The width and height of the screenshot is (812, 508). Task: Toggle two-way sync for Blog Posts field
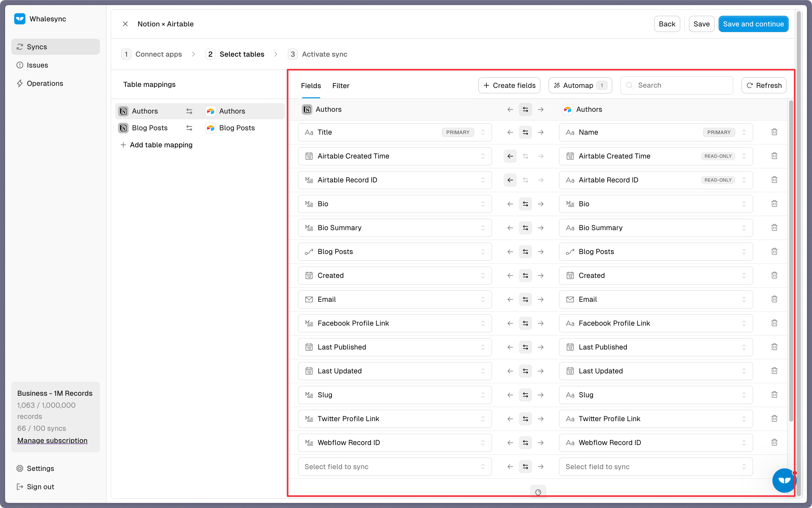[x=526, y=252]
